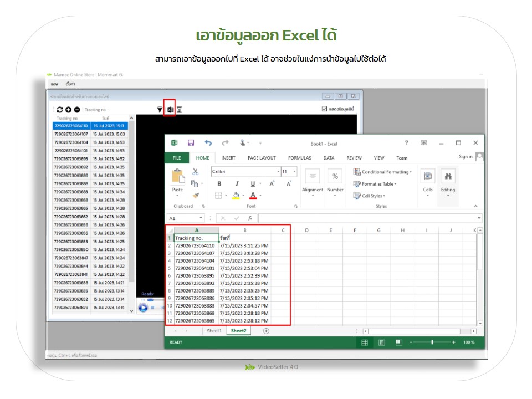Click the Excel export icon in VideoSeller toolbar
Viewport: 532px width, 399px height.
click(170, 109)
